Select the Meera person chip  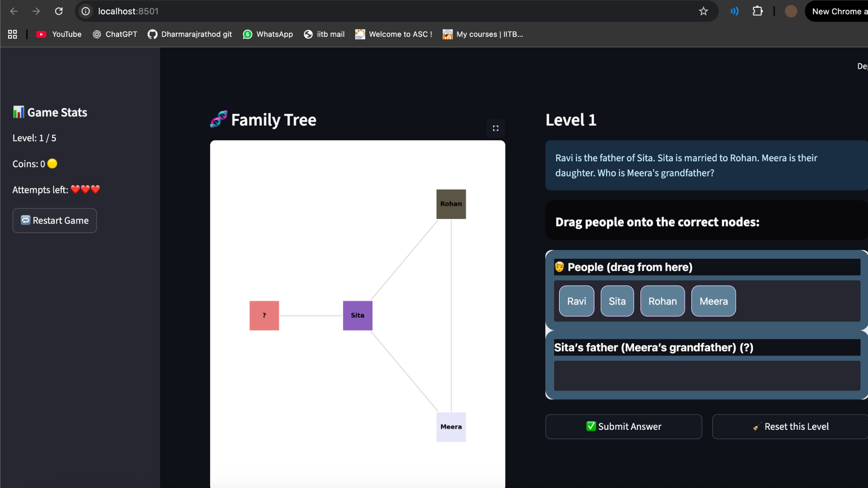coord(713,301)
